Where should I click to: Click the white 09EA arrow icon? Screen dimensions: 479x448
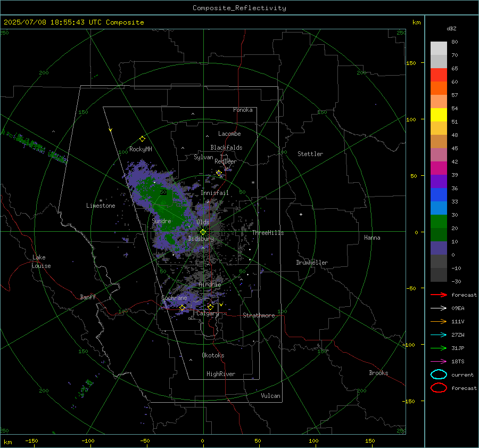tap(439, 308)
